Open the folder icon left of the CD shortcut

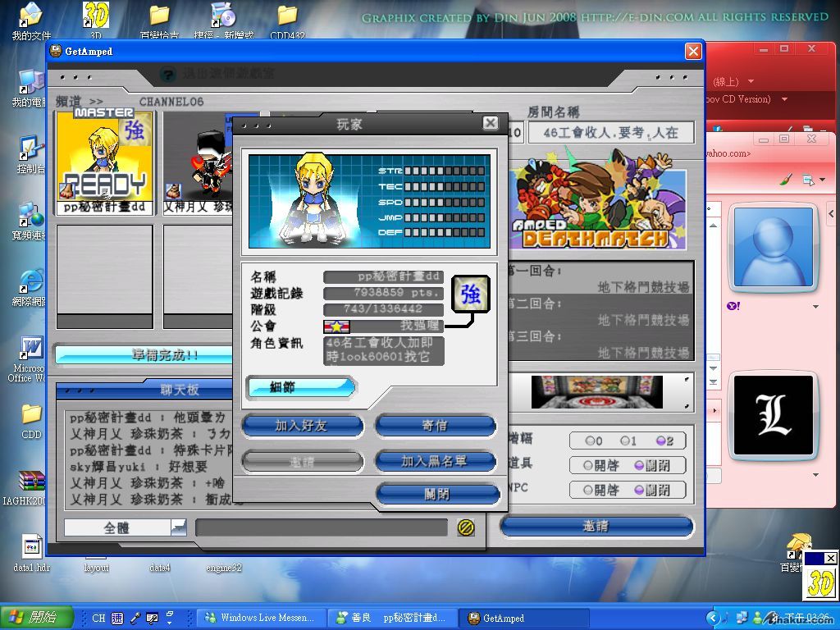(159, 21)
